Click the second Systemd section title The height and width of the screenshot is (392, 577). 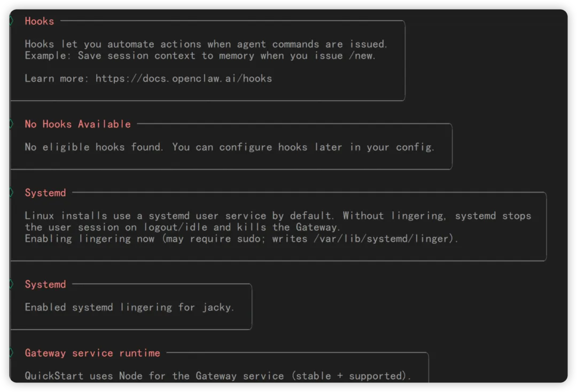[x=45, y=284]
